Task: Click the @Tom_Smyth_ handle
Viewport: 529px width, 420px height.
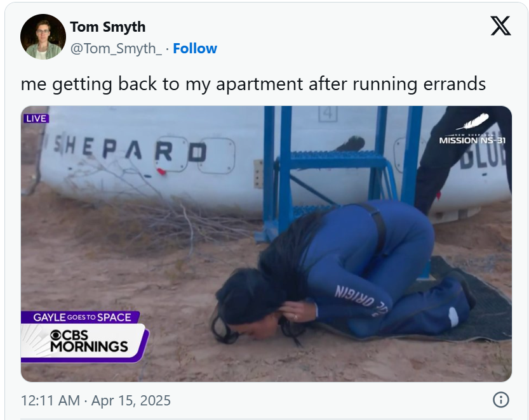Action: [116, 49]
